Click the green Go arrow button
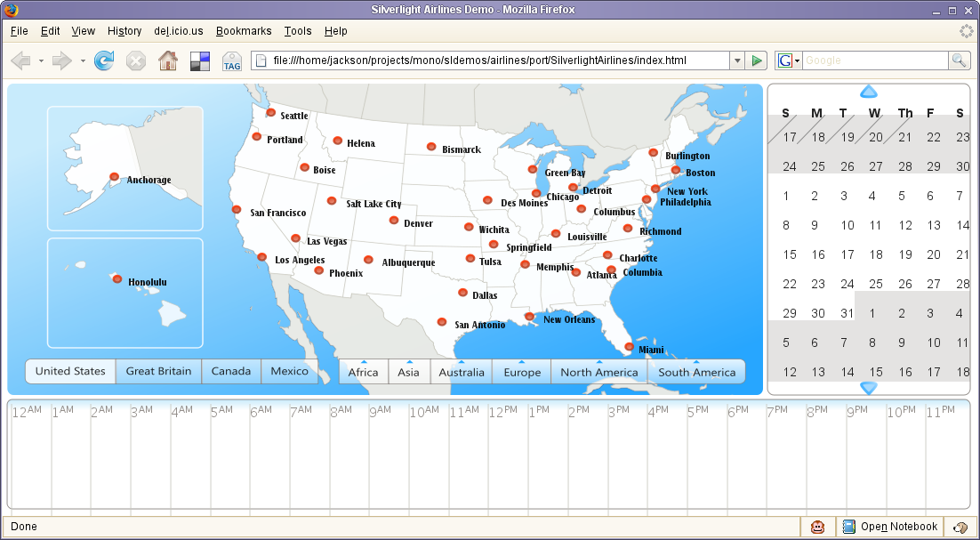The width and height of the screenshot is (980, 540). coord(756,60)
